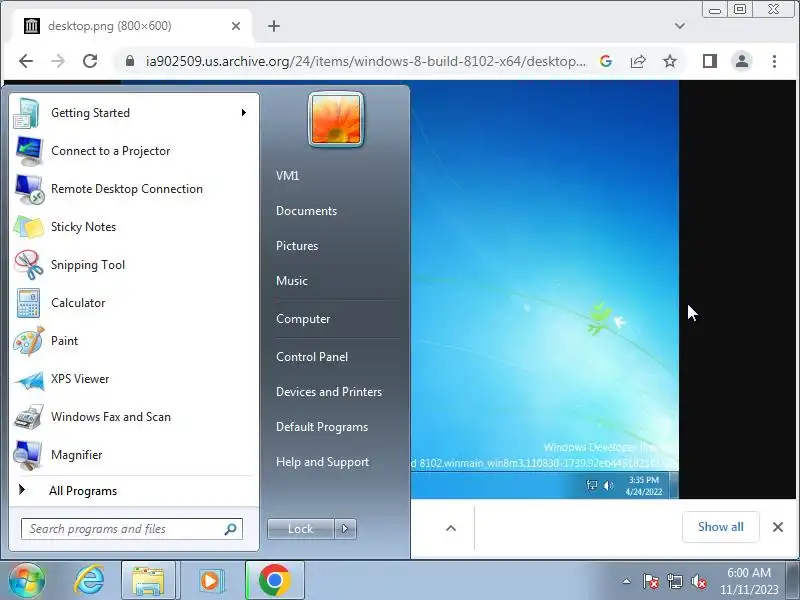Click the padlock site info icon
This screenshot has height=600, width=800.
pyautogui.click(x=130, y=61)
